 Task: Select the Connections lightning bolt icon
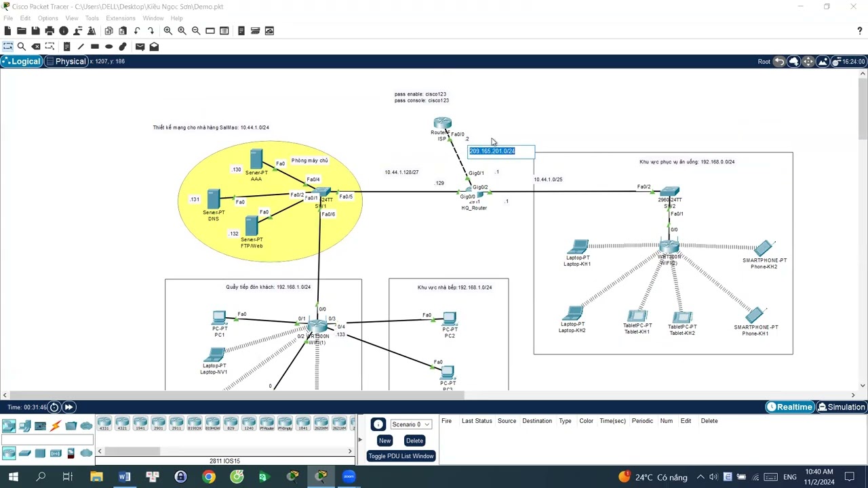pyautogui.click(x=56, y=426)
